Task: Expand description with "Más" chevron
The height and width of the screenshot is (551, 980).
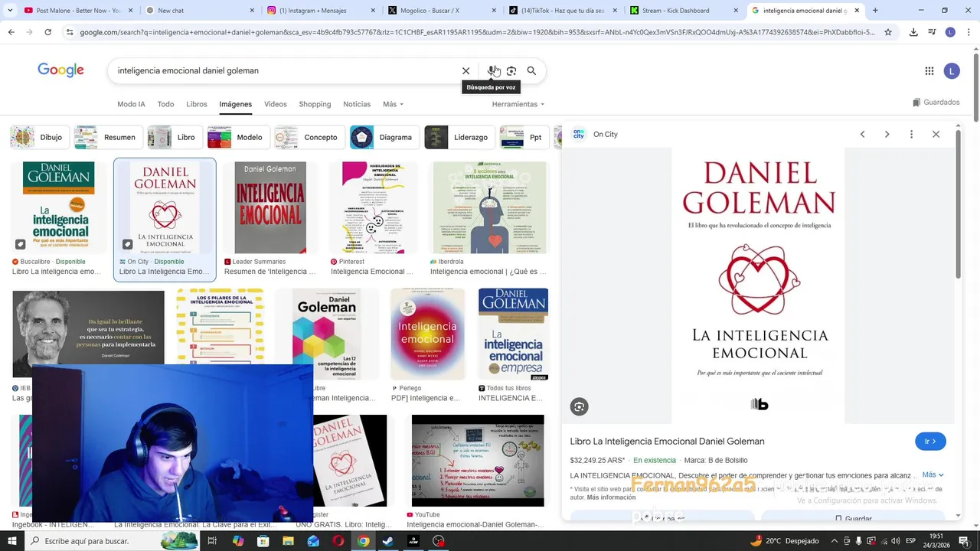Action: point(933,474)
